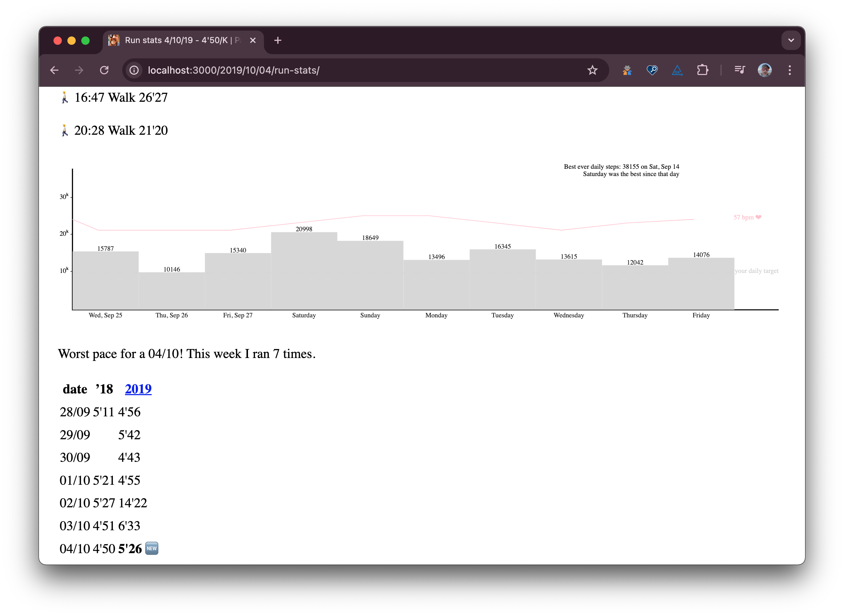Click the media controls playlist icon
This screenshot has width=844, height=616.
pos(739,70)
